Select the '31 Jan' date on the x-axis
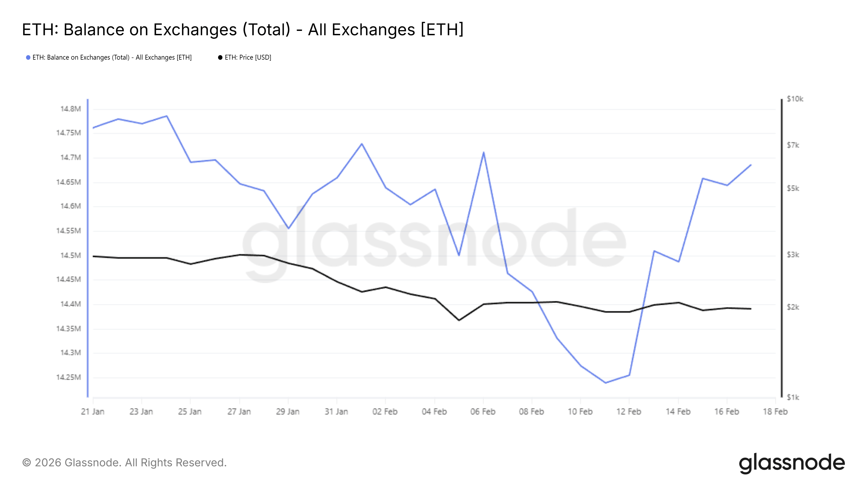The image size is (868, 488). click(336, 412)
